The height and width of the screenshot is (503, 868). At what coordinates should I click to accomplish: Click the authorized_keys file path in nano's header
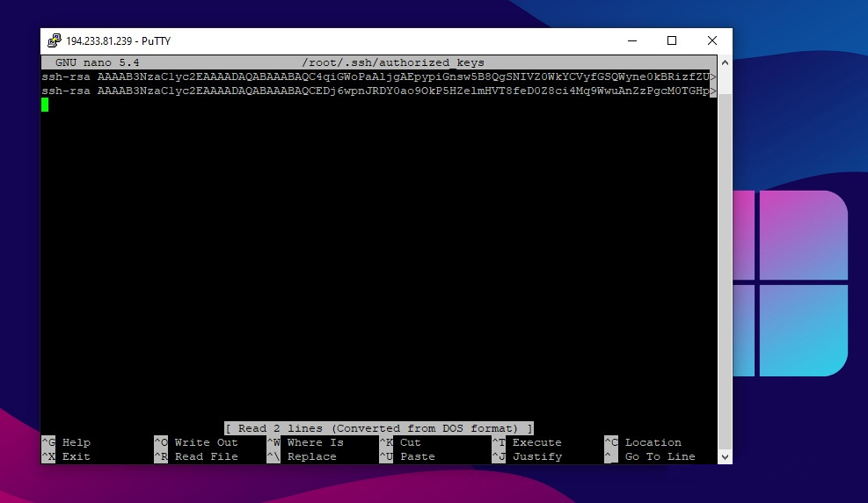click(392, 62)
